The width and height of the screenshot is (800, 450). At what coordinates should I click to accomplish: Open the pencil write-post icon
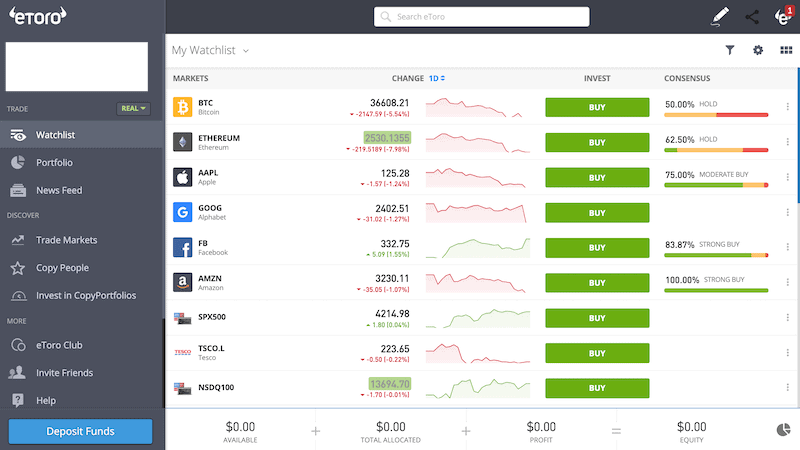(x=720, y=16)
